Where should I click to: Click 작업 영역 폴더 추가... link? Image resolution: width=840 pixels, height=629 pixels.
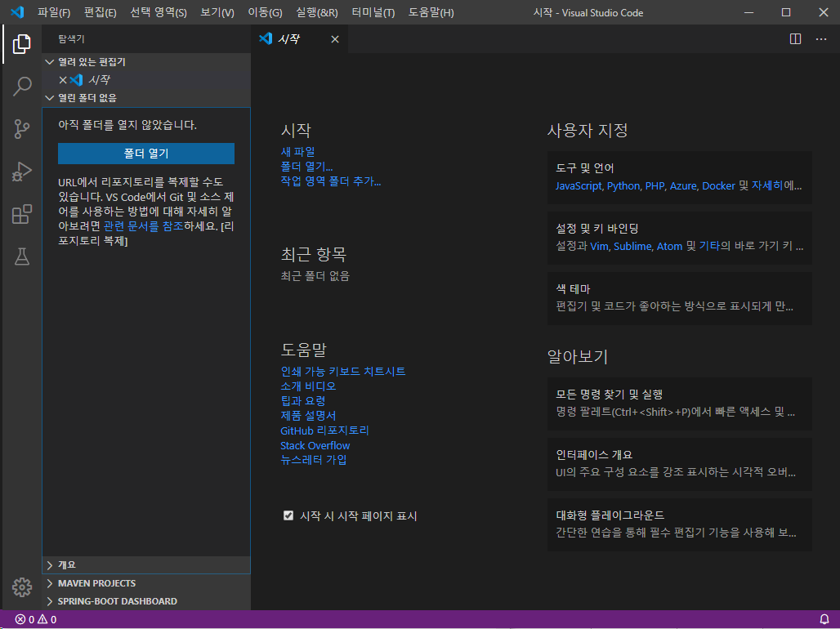click(331, 181)
